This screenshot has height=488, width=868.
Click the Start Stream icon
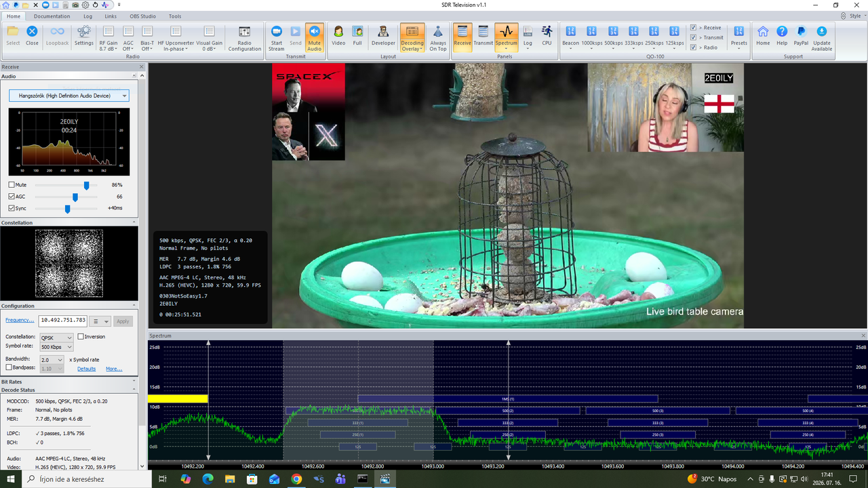[x=277, y=37]
